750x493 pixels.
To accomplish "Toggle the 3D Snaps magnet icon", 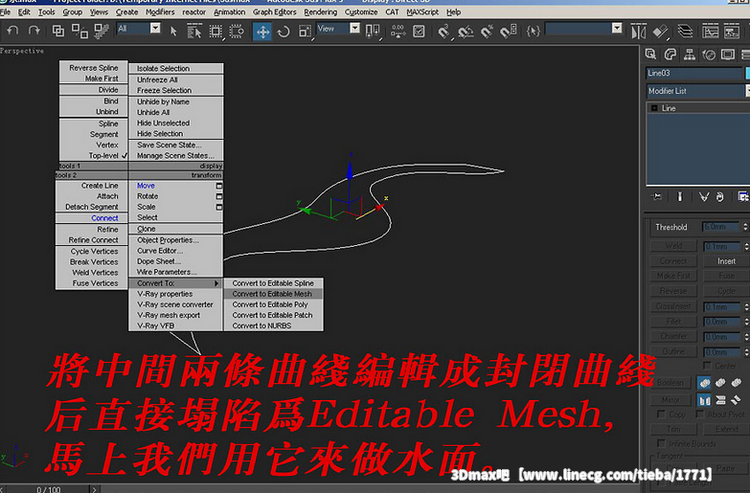I will pos(444,32).
